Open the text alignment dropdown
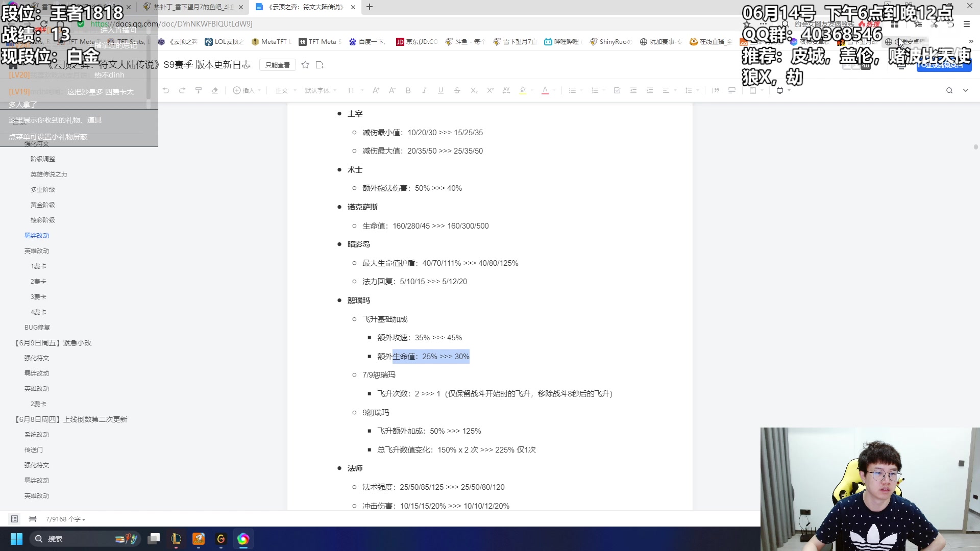980x551 pixels. click(x=669, y=90)
